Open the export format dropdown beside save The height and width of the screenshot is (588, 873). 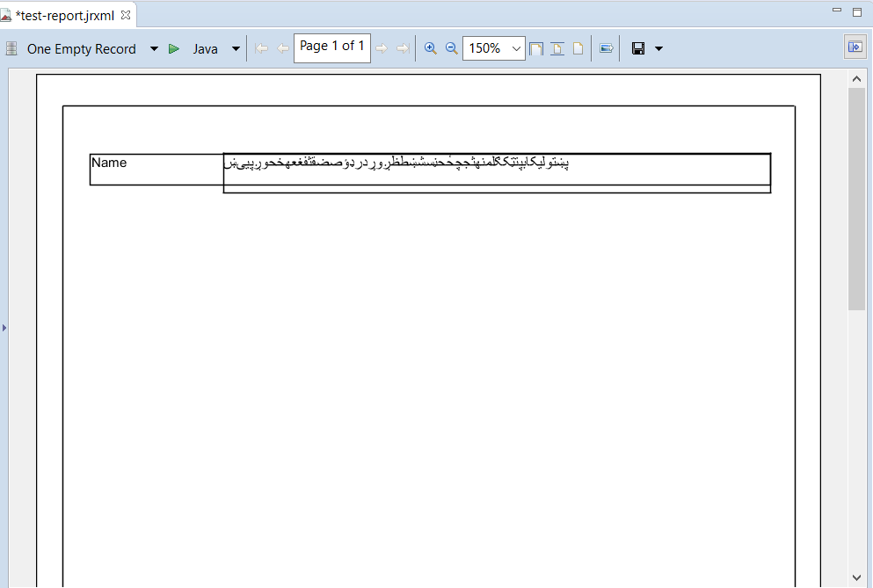[658, 48]
